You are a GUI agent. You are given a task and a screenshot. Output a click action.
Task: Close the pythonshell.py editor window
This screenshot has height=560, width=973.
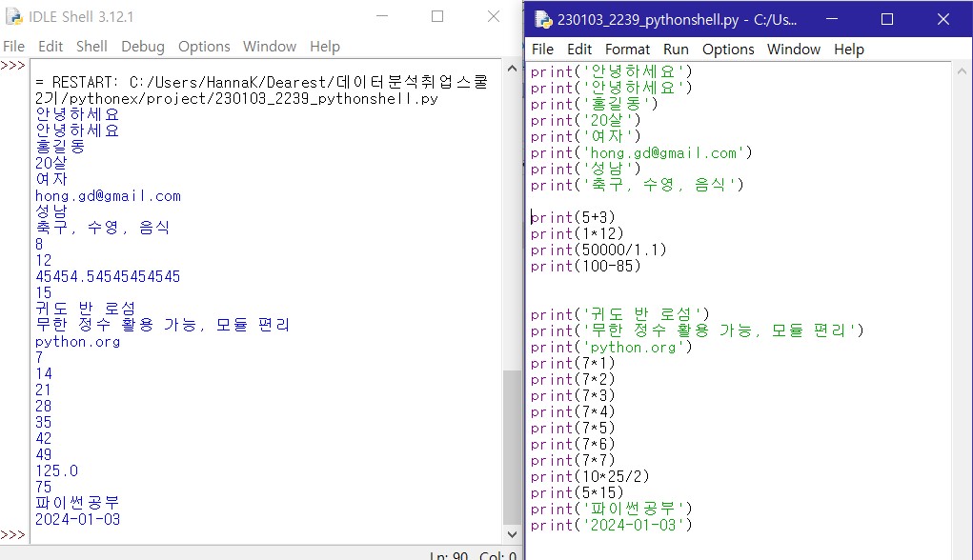tap(943, 19)
